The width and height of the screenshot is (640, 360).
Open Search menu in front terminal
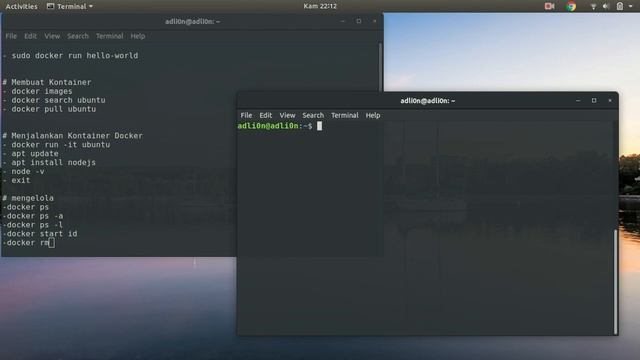pos(313,116)
